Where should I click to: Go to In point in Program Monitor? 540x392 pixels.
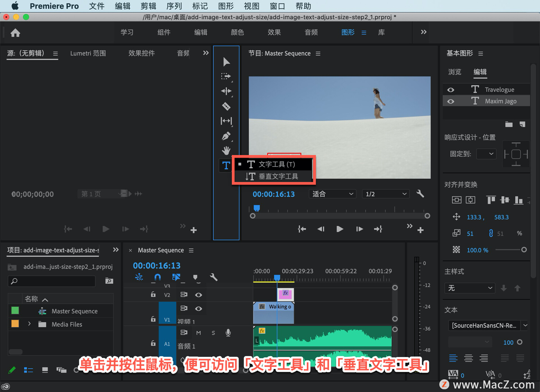[x=302, y=229]
